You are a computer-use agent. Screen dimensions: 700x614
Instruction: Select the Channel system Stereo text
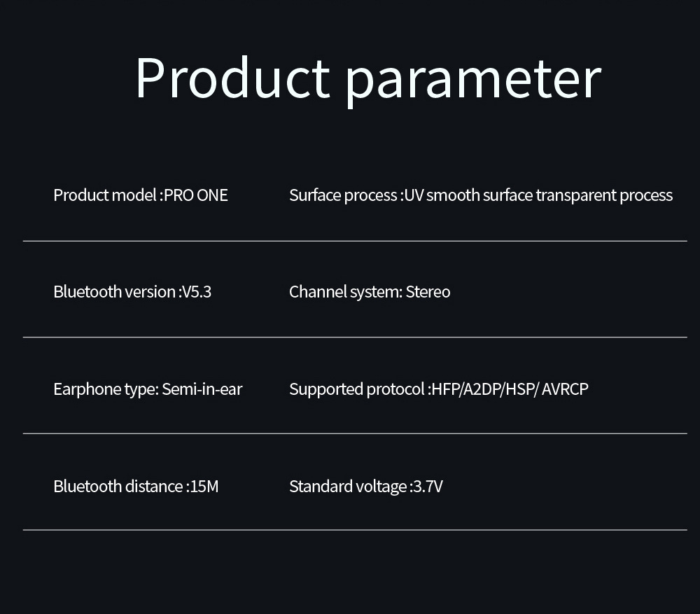tap(369, 291)
